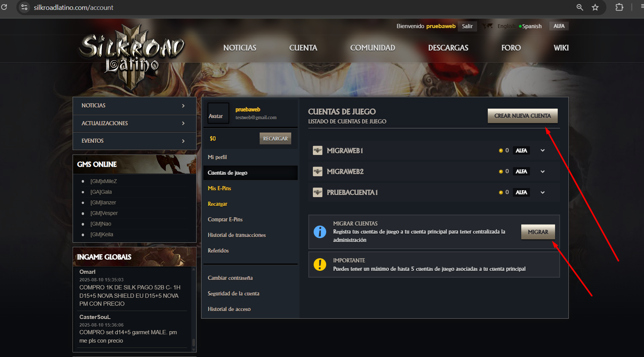This screenshot has width=644, height=357.
Task: Switch language to English
Action: click(x=506, y=26)
